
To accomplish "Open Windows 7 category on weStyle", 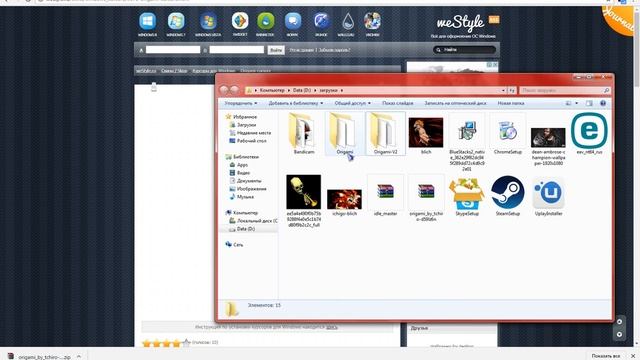I will (x=176, y=24).
